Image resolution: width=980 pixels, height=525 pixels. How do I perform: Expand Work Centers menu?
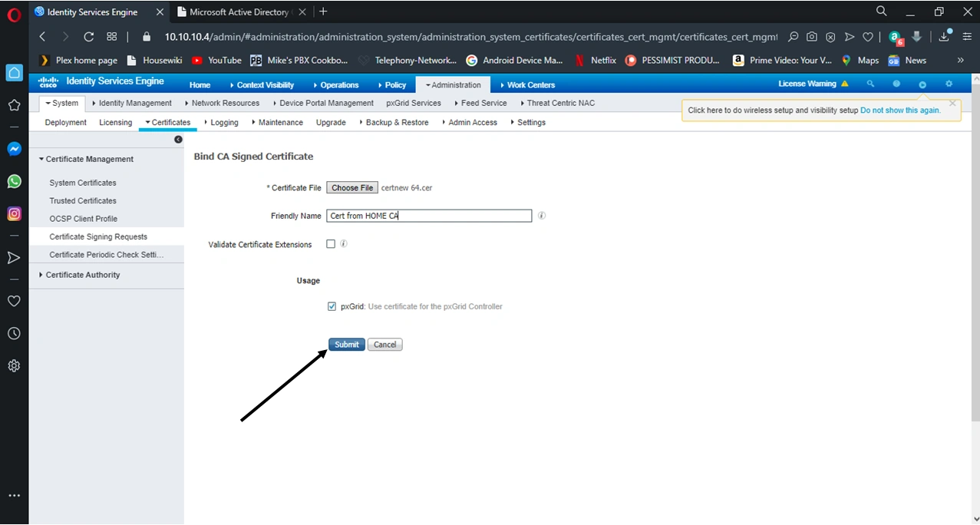[527, 85]
